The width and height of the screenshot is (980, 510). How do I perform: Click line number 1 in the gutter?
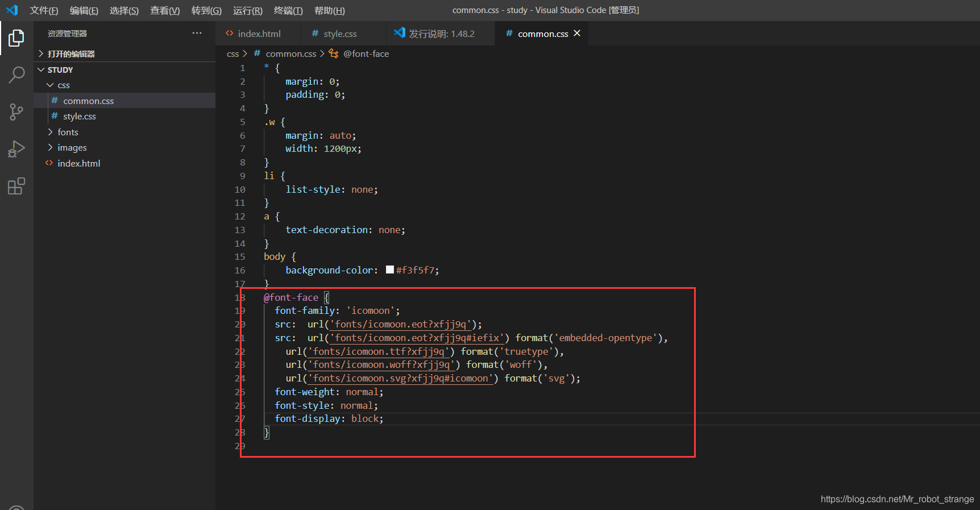click(x=242, y=68)
